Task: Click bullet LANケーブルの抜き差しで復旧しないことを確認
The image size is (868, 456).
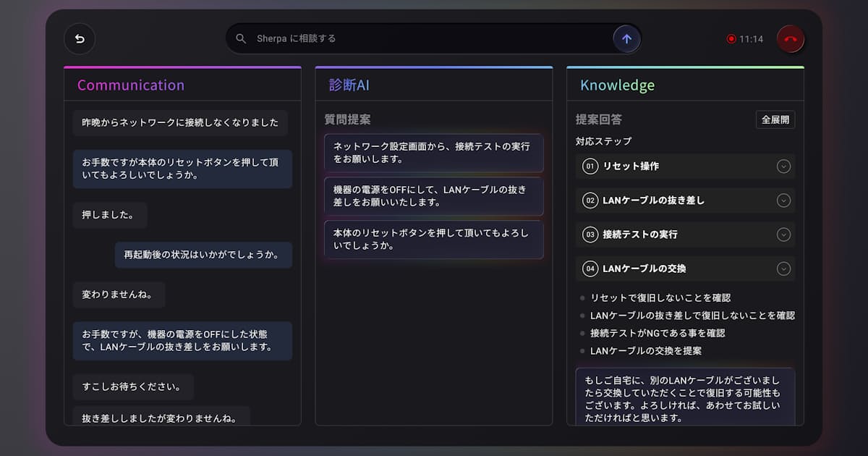Action: pyautogui.click(x=692, y=316)
